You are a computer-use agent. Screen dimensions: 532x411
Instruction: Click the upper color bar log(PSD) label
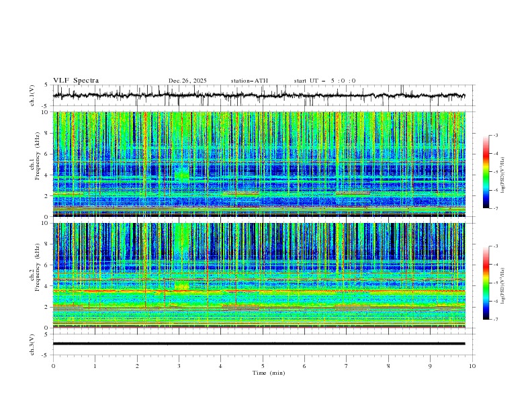click(x=503, y=172)
